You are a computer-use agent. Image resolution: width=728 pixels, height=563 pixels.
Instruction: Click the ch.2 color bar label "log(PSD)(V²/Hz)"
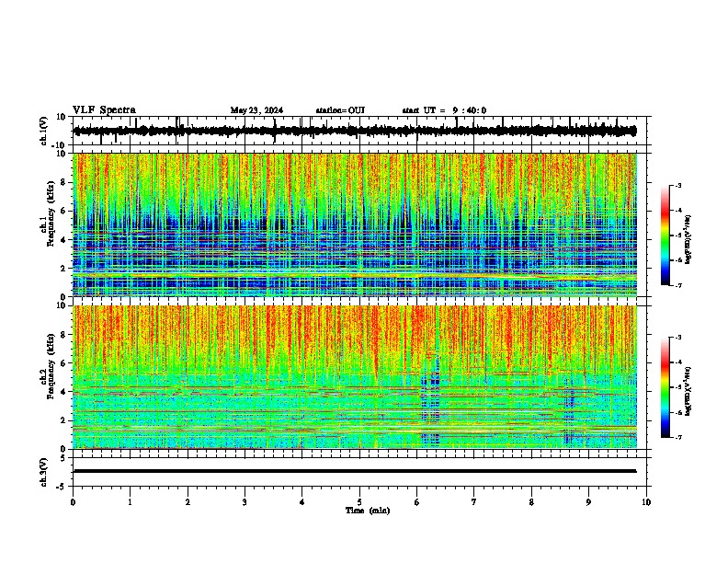[x=688, y=391]
